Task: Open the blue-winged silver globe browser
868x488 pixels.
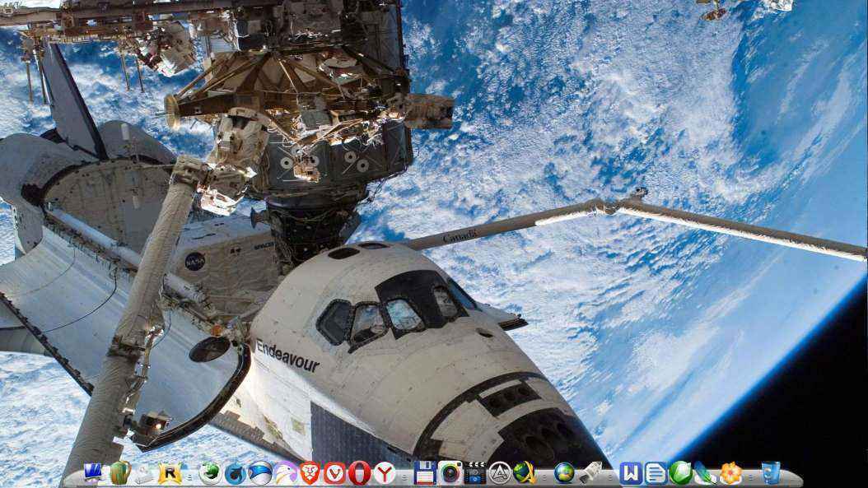Action: (260, 474)
